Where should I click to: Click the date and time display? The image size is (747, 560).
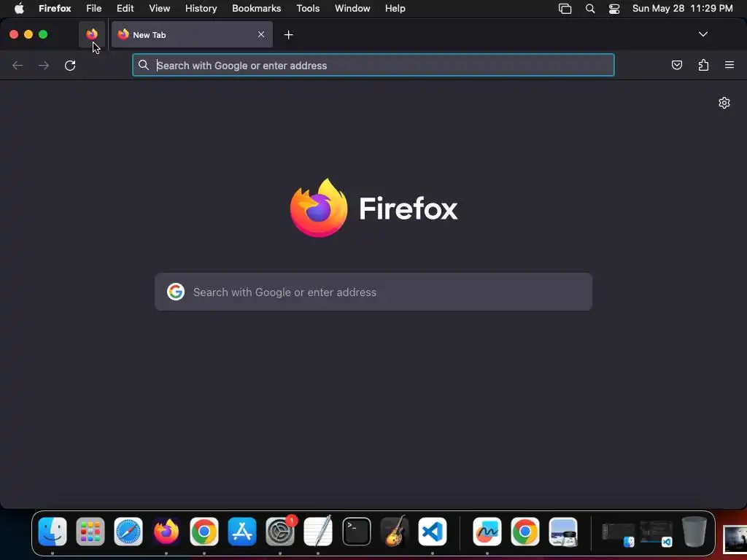pos(682,9)
